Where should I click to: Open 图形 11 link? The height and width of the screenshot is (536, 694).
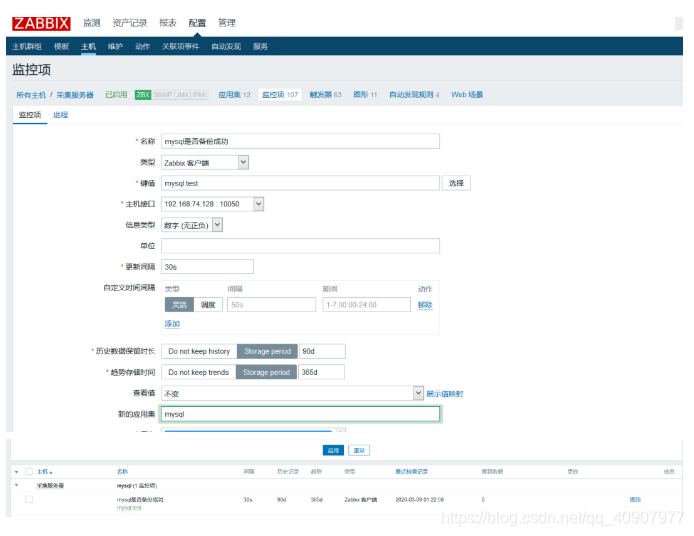pos(365,95)
